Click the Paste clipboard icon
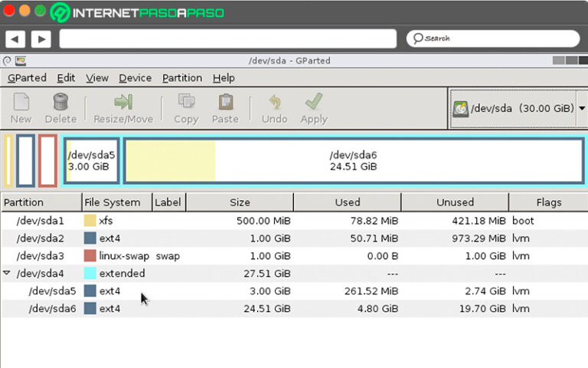588x368 pixels. [x=225, y=103]
